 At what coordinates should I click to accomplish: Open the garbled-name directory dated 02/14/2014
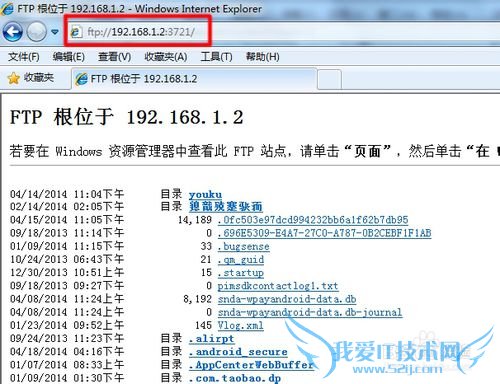pos(226,207)
